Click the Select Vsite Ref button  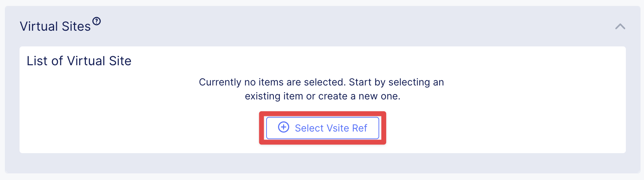[322, 128]
